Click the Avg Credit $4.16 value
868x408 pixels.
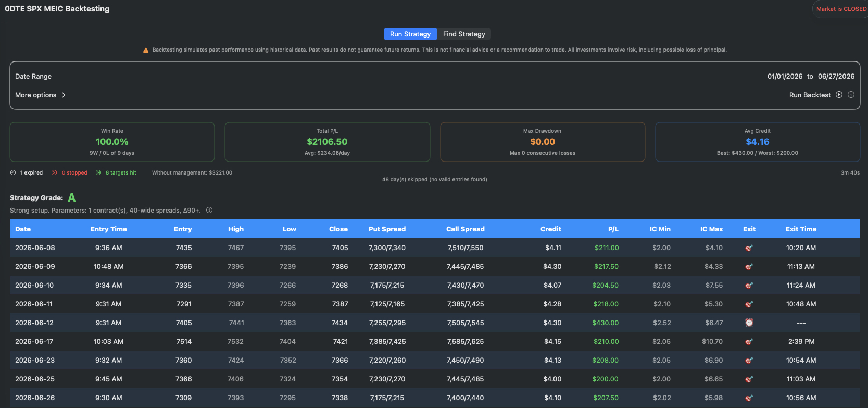757,142
